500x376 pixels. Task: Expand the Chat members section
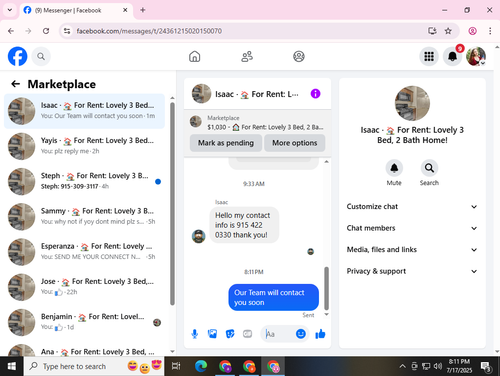click(x=412, y=228)
